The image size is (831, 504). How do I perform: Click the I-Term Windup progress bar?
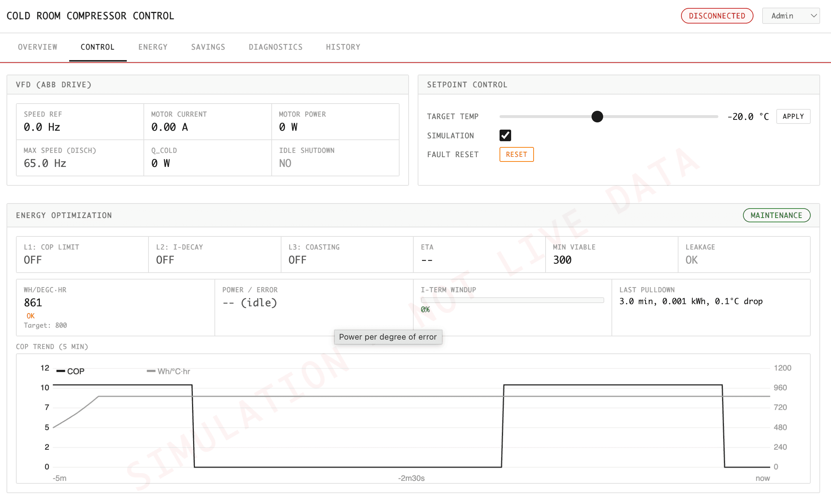click(512, 300)
